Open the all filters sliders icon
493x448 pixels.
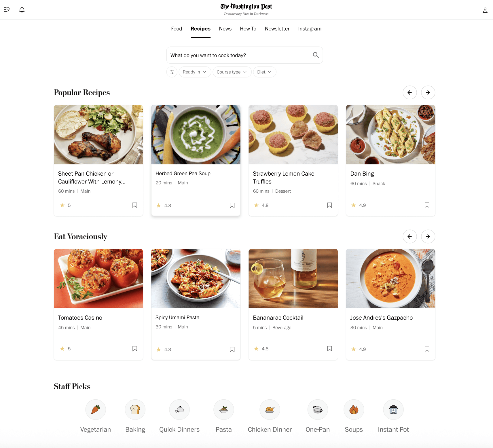172,72
